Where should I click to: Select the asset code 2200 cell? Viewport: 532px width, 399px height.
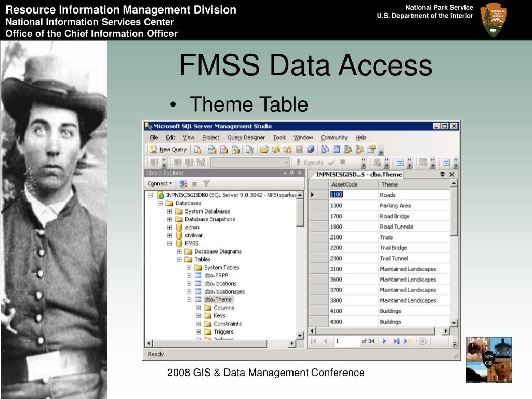[x=353, y=248]
